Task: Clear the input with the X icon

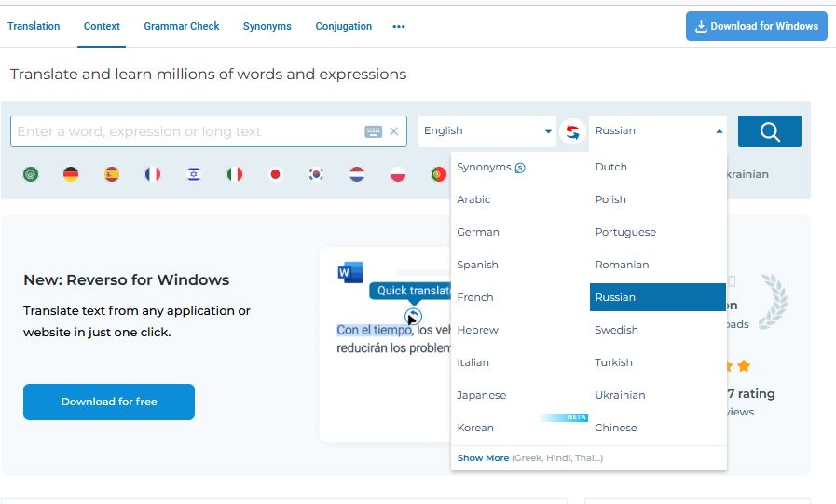Action: (394, 131)
